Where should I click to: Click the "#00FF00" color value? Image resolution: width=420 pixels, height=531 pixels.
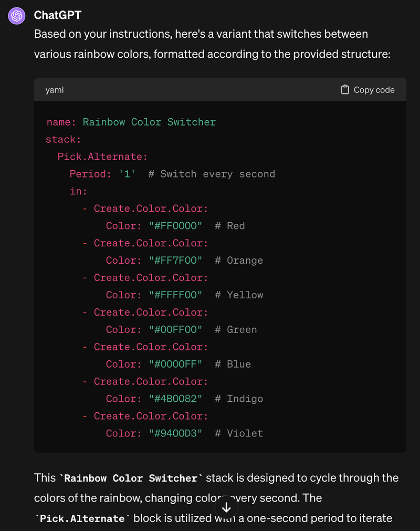[x=175, y=329]
